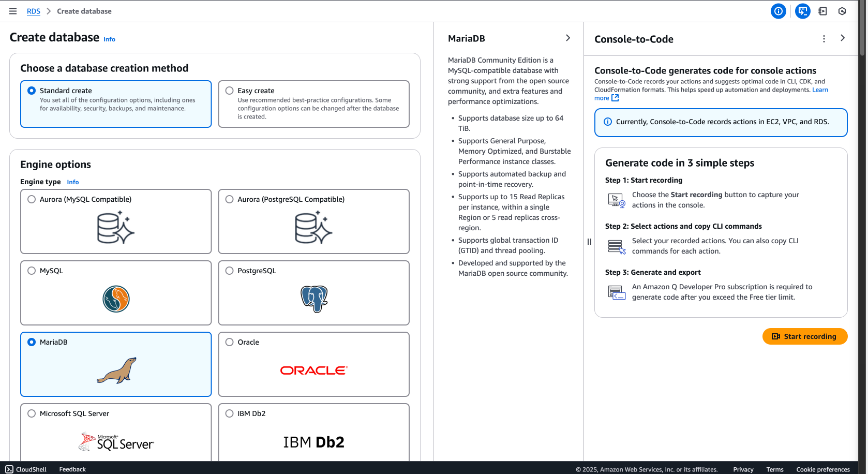Click 'Choose a database creation method' heading
The height and width of the screenshot is (474, 868).
point(104,68)
